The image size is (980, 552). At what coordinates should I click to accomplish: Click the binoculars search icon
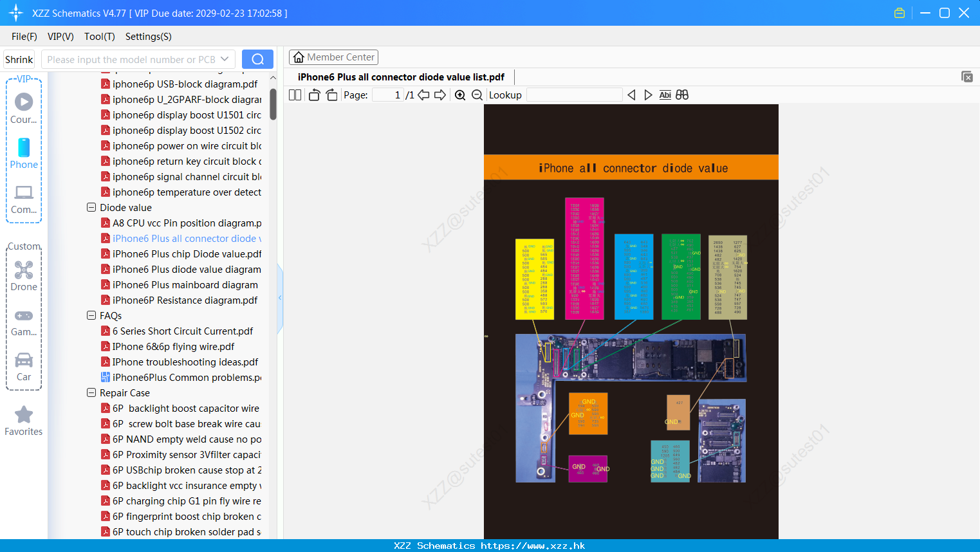coord(682,95)
